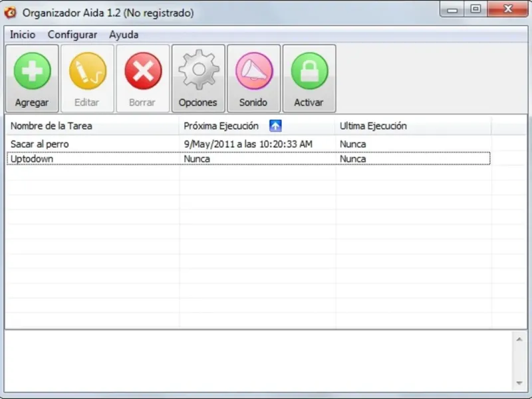The image size is (532, 399).
Task: Maximize the Organizador Aida window
Action: coord(475,9)
